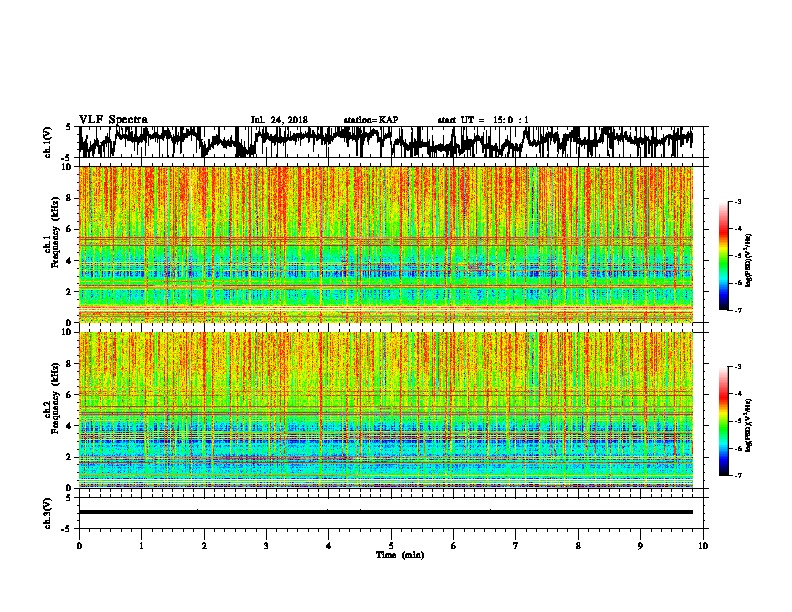
Task: Click the time axis tick label "1"
Action: [x=141, y=546]
